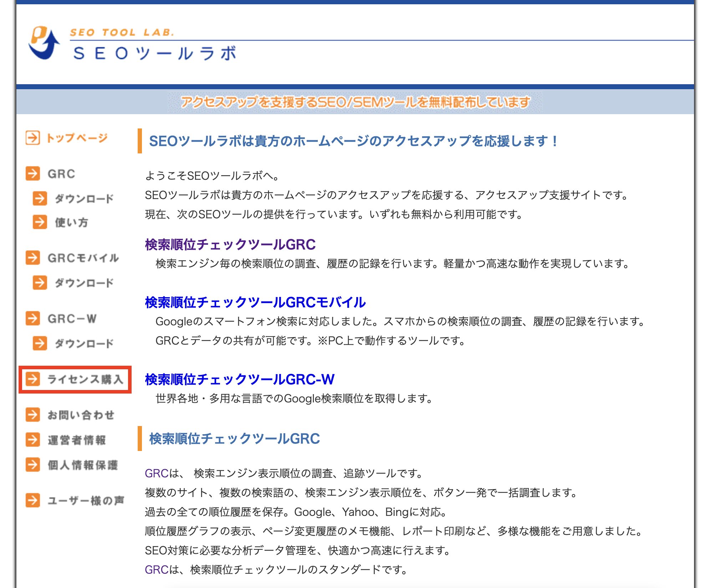Click the SEO TOOL LAB. orange caption
The width and height of the screenshot is (704, 588).
click(122, 32)
